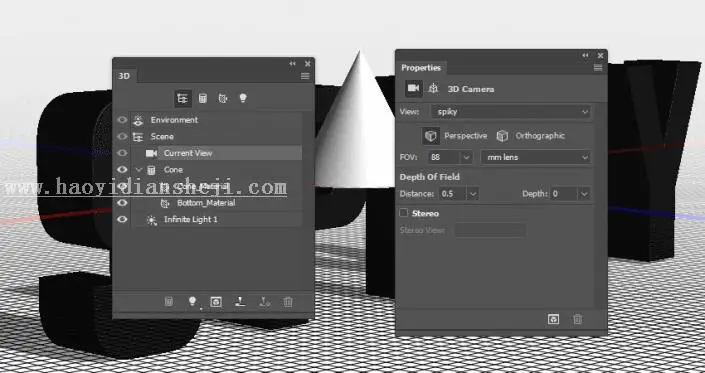Click the Orthographic label

point(540,136)
